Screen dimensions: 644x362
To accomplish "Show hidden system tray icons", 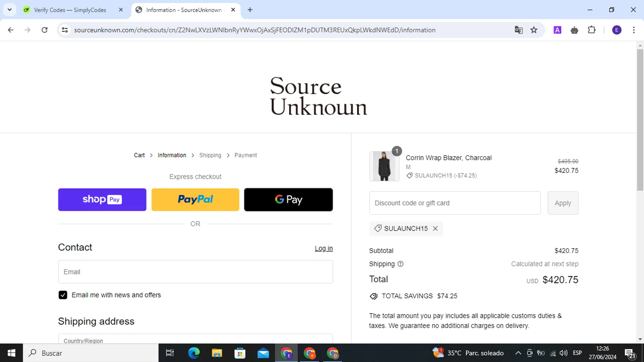I will tap(518, 353).
